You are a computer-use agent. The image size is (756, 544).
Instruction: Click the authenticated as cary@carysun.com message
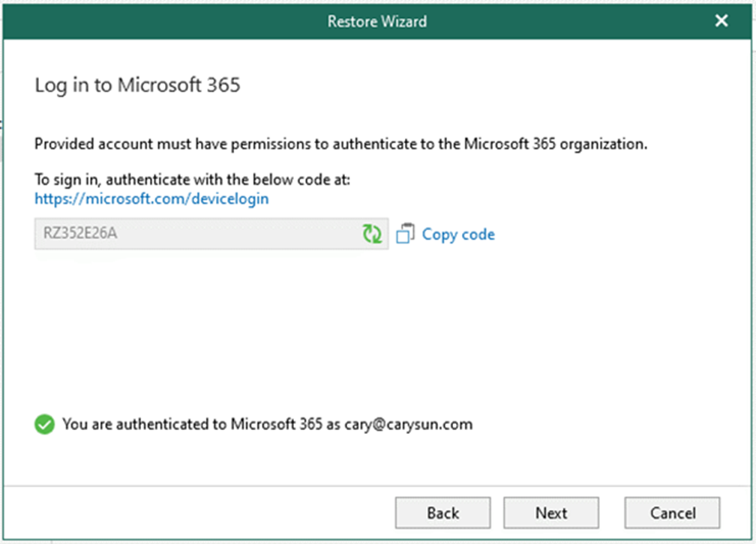point(267,425)
